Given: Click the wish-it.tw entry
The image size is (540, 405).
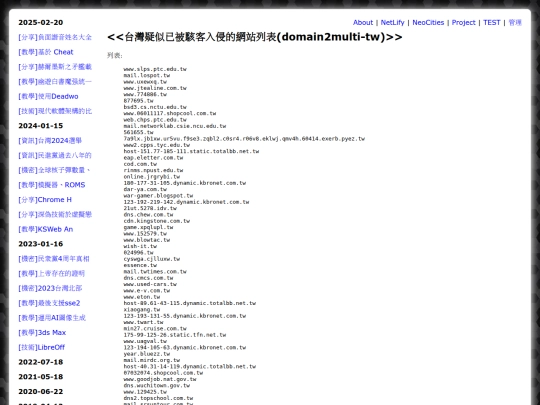Looking at the screenshot, I should 140,246.
